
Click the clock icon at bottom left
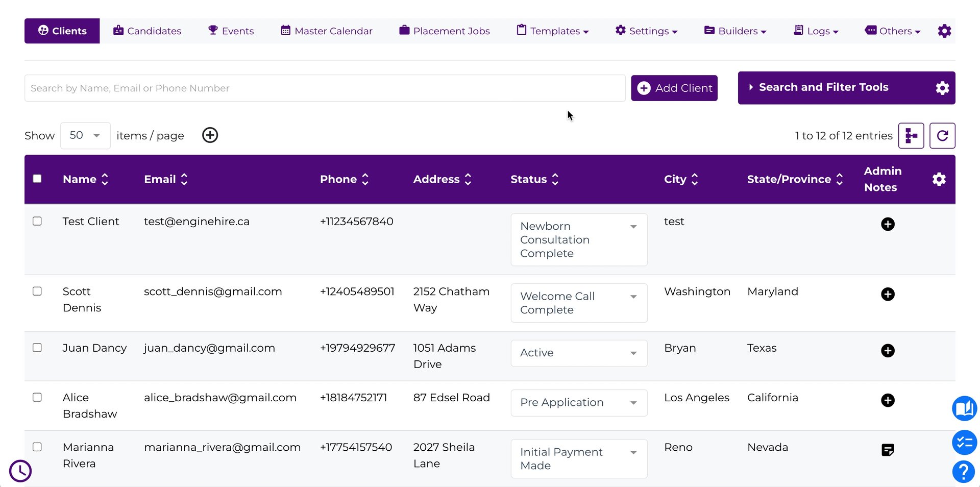pyautogui.click(x=20, y=471)
